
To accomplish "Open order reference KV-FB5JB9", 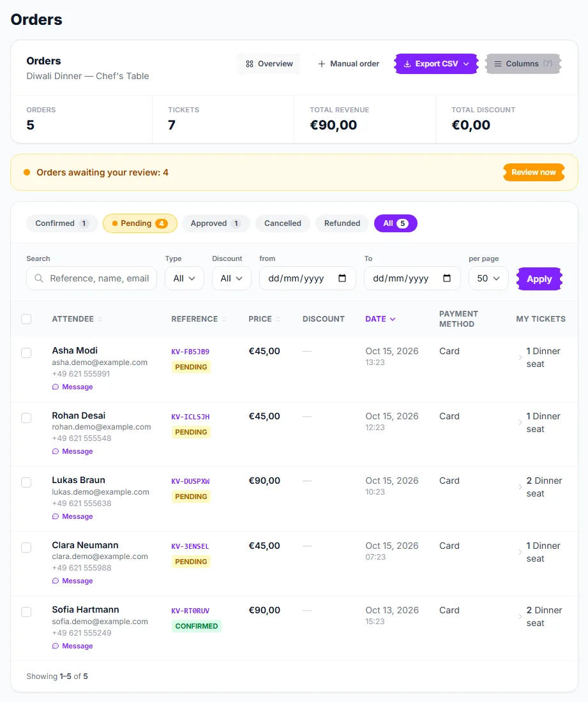I will point(190,352).
